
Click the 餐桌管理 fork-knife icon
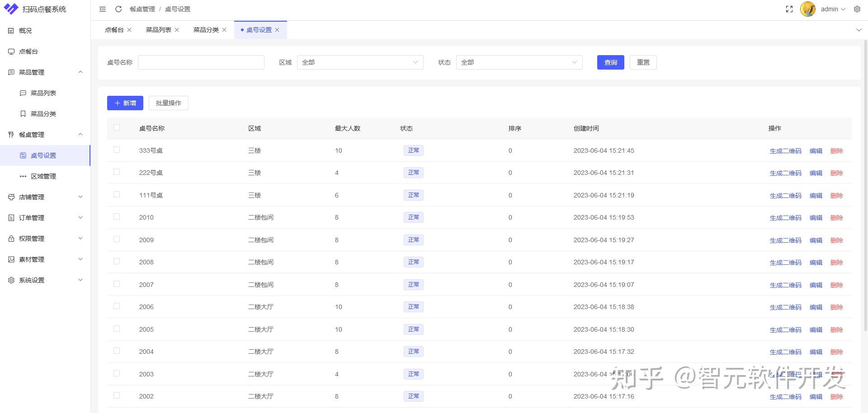pyautogui.click(x=11, y=135)
